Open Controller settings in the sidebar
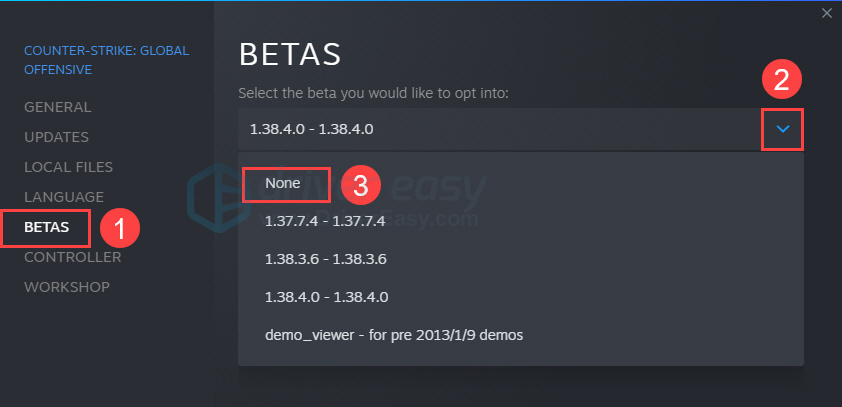The height and width of the screenshot is (407, 842). coord(73,257)
